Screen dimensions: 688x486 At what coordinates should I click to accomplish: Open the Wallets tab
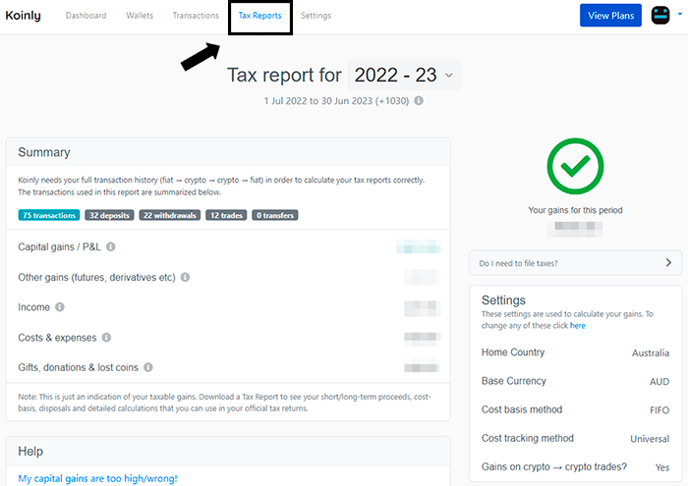[140, 16]
